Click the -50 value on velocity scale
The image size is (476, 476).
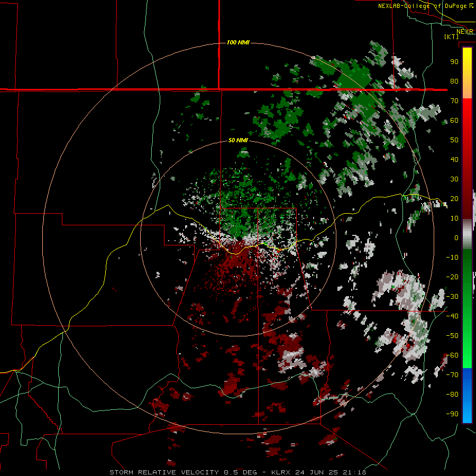pos(452,336)
